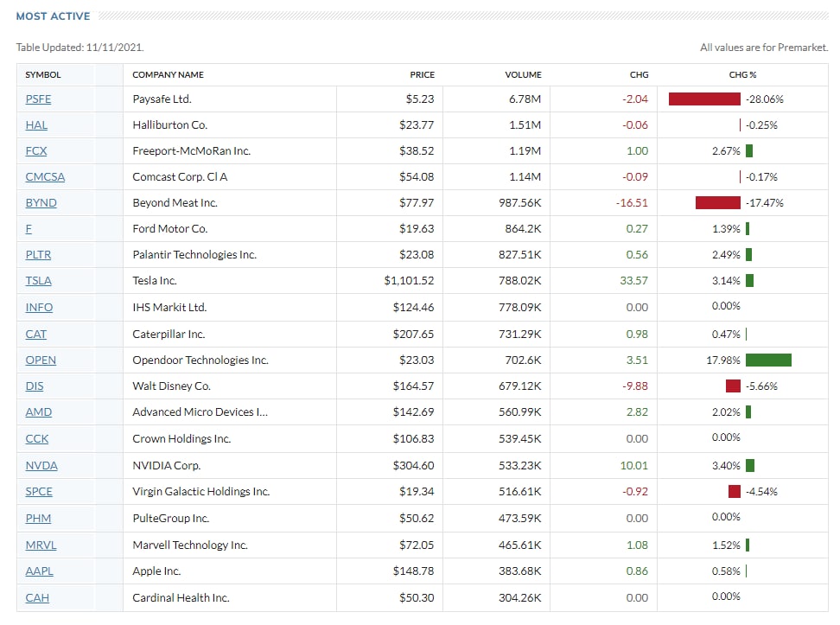The height and width of the screenshot is (625, 840).
Task: Select the F ticker link for Ford
Action: tap(29, 229)
